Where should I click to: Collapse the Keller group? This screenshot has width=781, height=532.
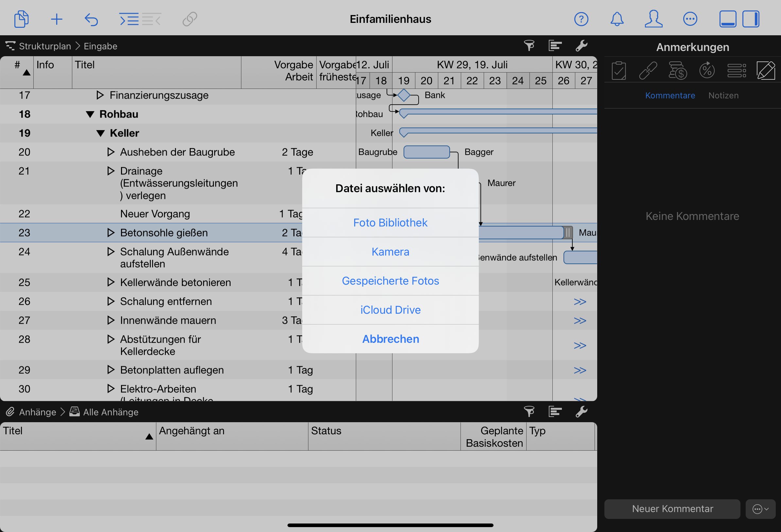coord(100,133)
